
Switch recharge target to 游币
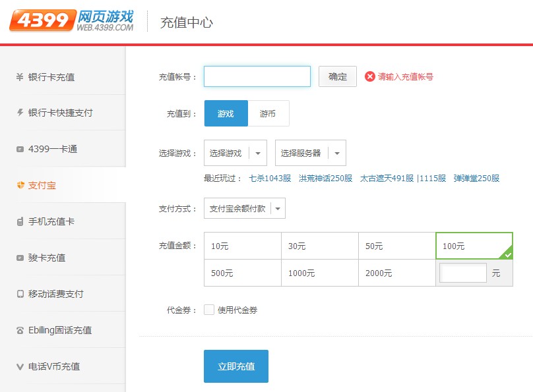click(x=268, y=114)
